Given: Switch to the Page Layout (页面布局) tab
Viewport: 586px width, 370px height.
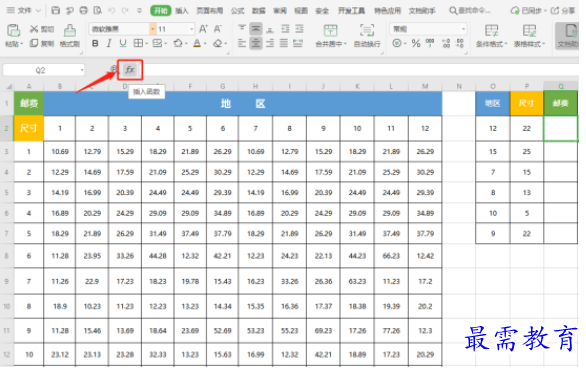Looking at the screenshot, I should pos(210,10).
